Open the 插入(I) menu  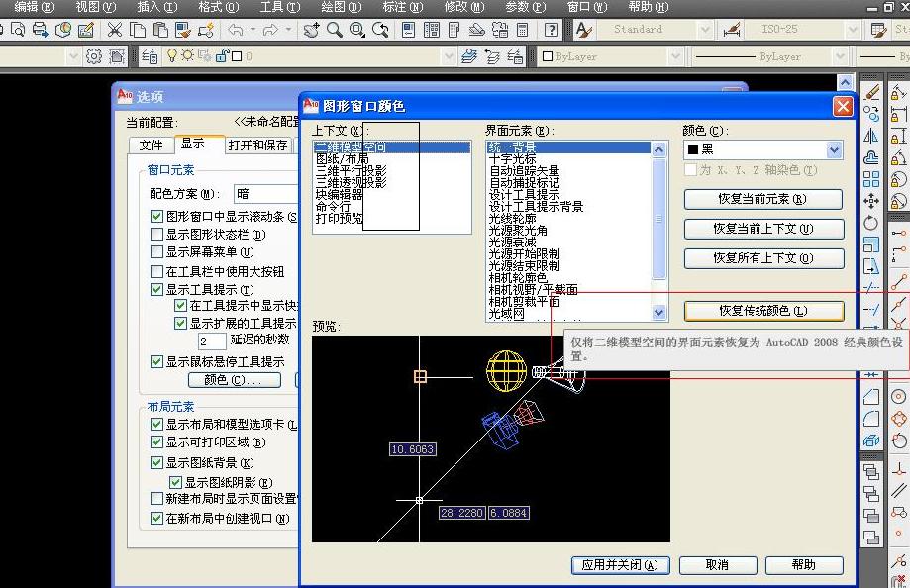pyautogui.click(x=156, y=7)
